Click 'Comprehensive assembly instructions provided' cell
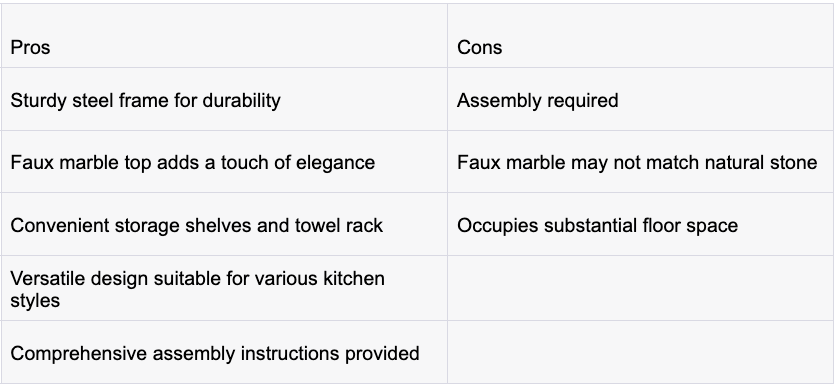 pyautogui.click(x=224, y=352)
